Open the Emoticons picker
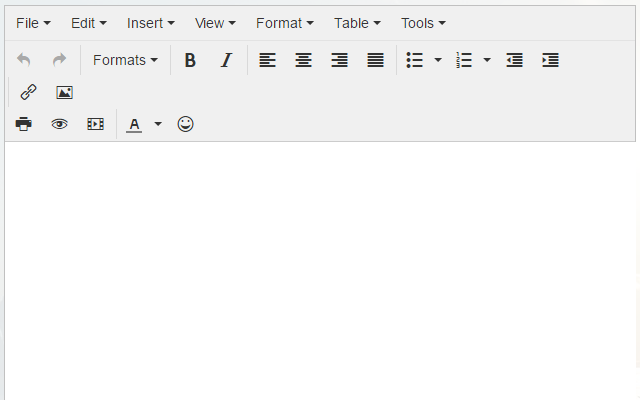The height and width of the screenshot is (400, 640). (185, 124)
